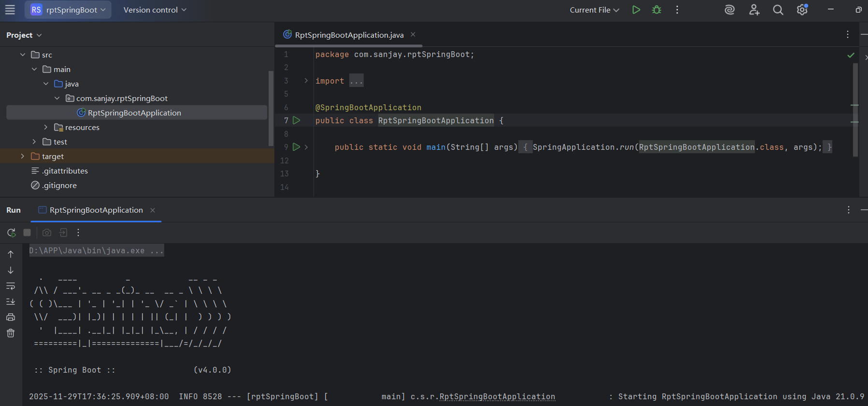Stop the running application
Viewport: 868px width, 406px height.
[x=27, y=232]
